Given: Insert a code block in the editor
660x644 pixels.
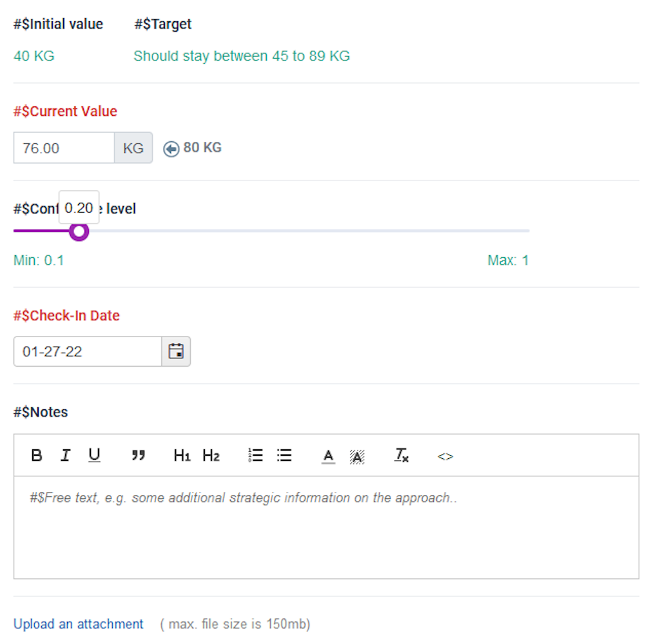Looking at the screenshot, I should point(445,455).
